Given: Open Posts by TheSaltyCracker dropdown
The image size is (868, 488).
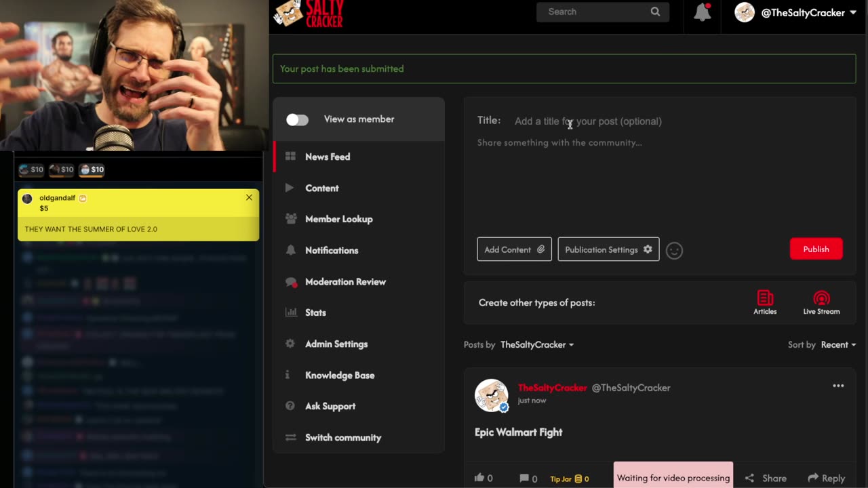Looking at the screenshot, I should 537,344.
